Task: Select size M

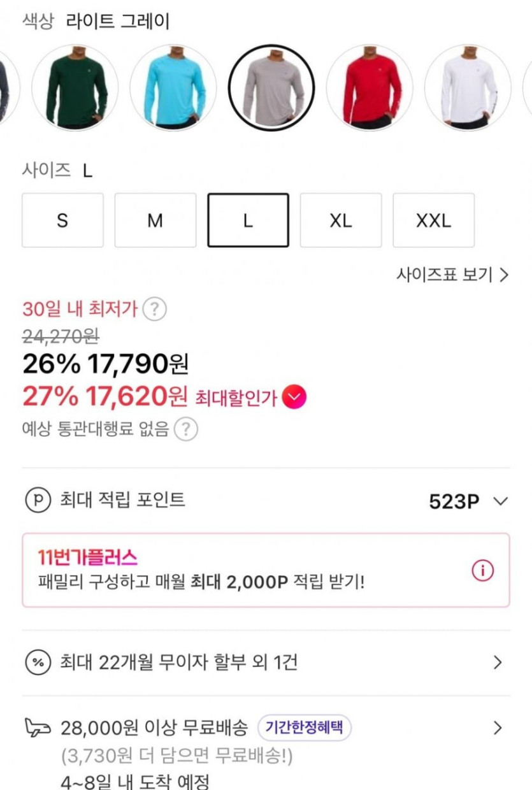Action: click(x=155, y=220)
